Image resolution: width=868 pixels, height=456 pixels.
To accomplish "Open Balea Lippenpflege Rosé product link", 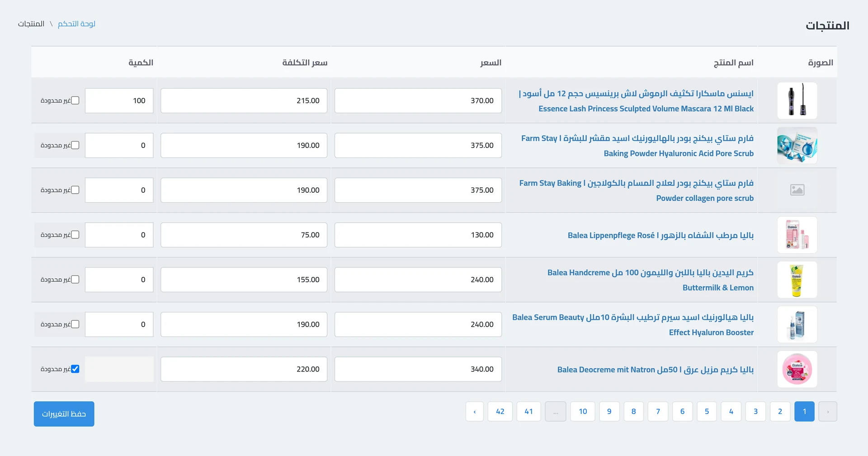I will (660, 235).
